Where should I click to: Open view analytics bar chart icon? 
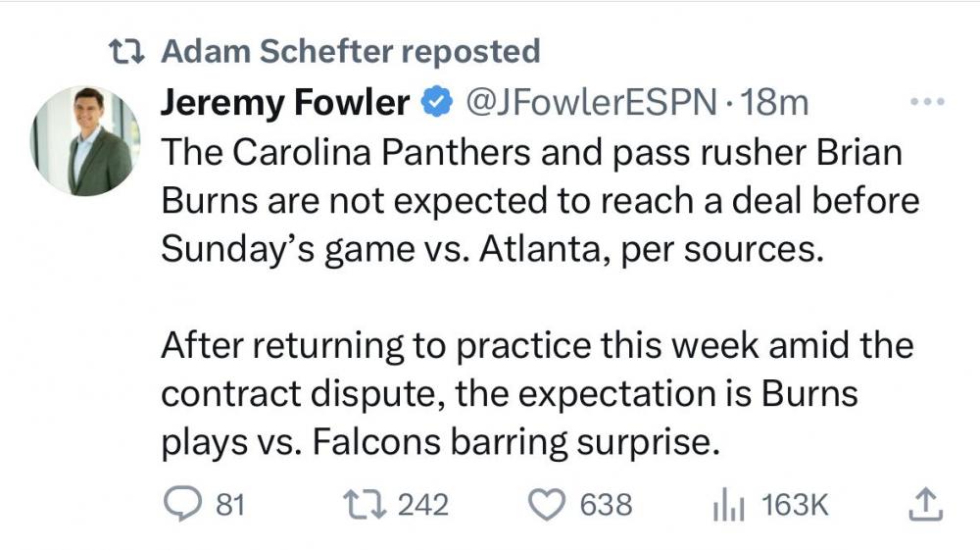(x=727, y=506)
